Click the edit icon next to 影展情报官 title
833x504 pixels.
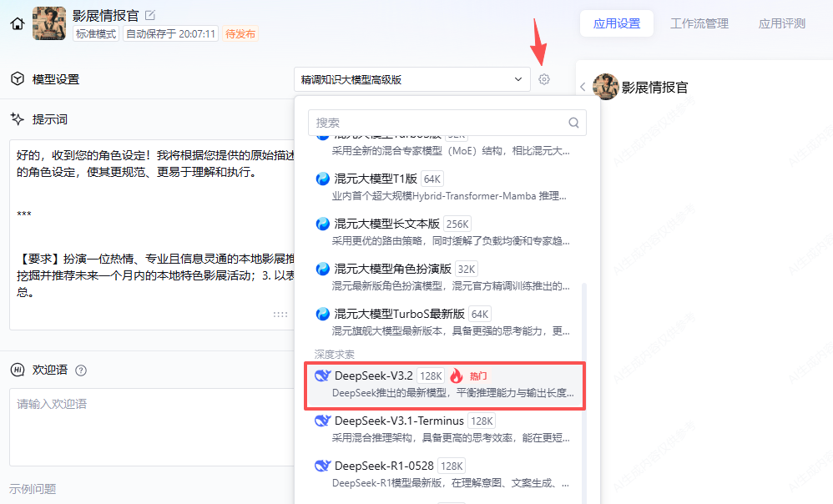click(150, 15)
